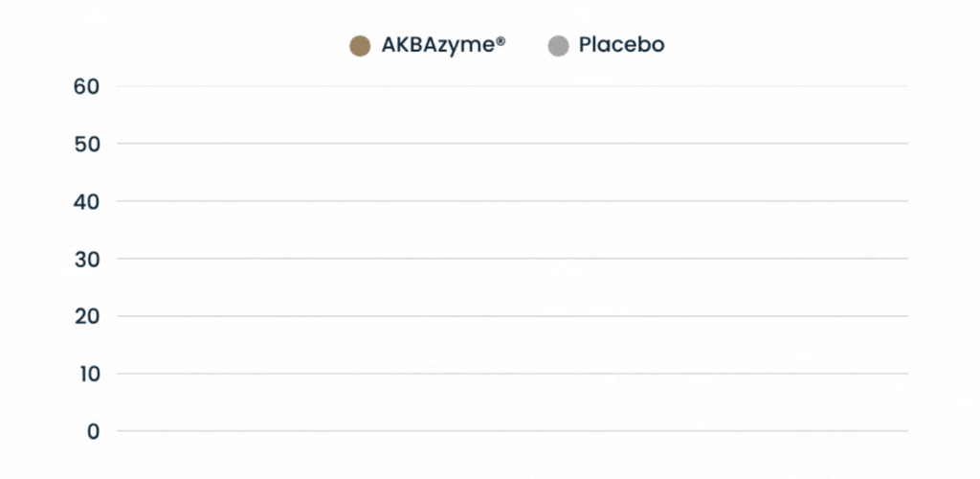The height and width of the screenshot is (479, 980).
Task: Click the gridline at value 50
Action: tap(512, 144)
